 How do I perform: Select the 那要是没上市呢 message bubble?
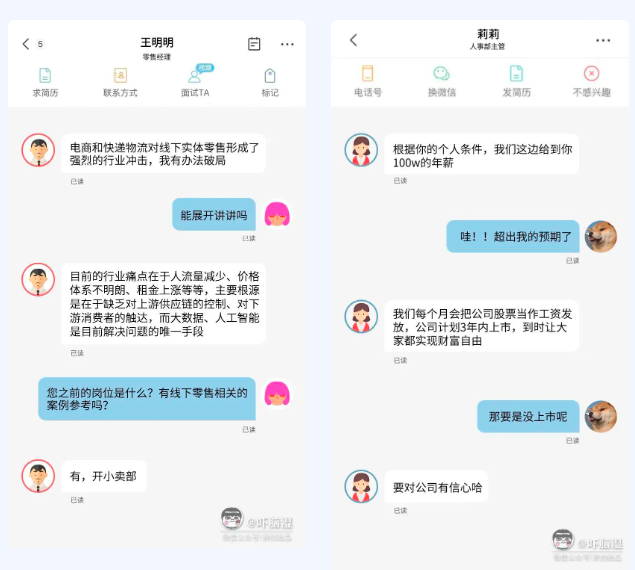click(x=528, y=416)
